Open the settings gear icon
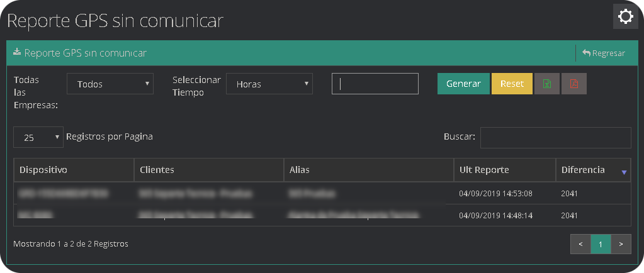This screenshot has width=644, height=273. (x=625, y=16)
